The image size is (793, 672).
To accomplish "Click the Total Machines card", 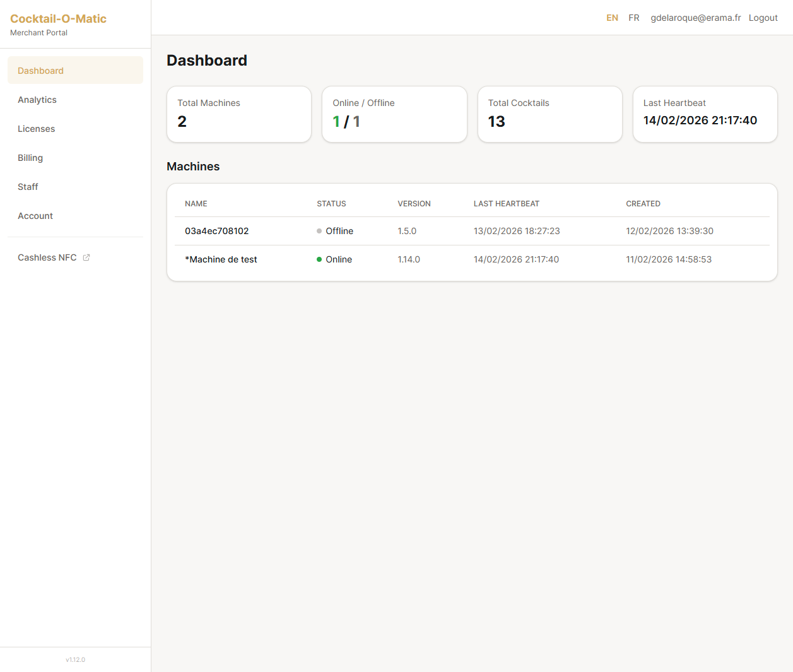I will [239, 114].
